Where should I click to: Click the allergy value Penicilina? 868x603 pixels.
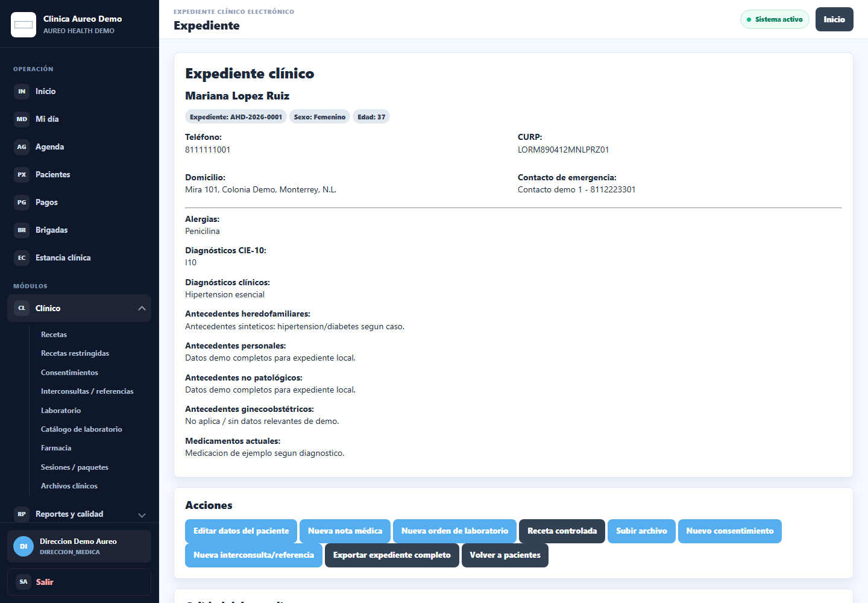tap(203, 231)
